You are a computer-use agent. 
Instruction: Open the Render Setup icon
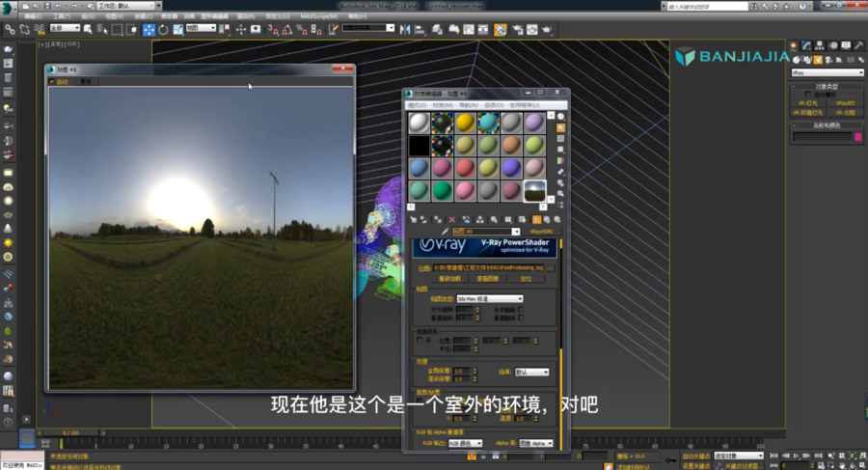518,29
